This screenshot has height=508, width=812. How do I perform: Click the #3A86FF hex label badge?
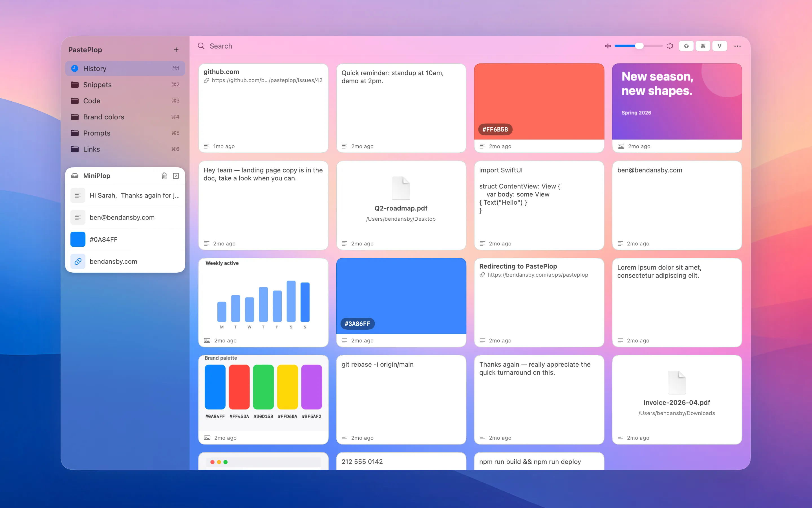(x=357, y=323)
